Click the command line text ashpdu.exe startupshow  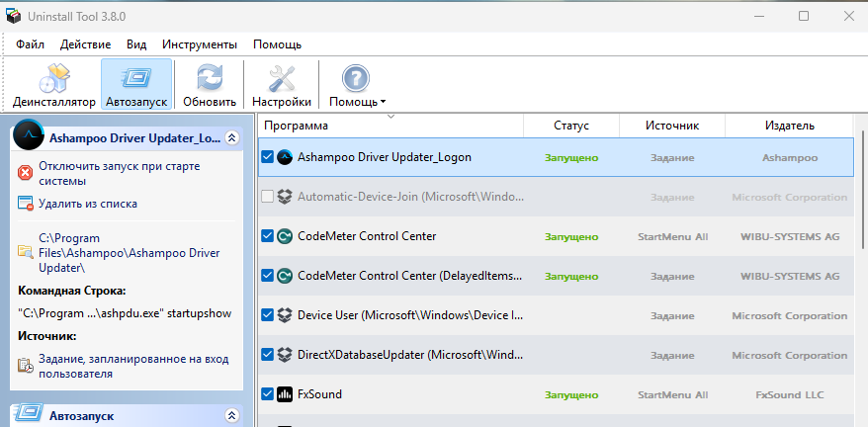click(x=125, y=313)
